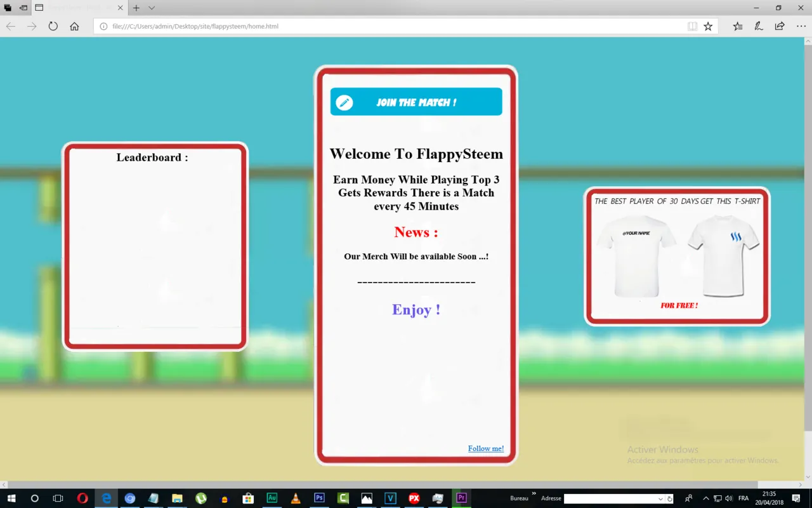Open Cortana search circle
This screenshot has width=812, height=508.
[x=35, y=498]
